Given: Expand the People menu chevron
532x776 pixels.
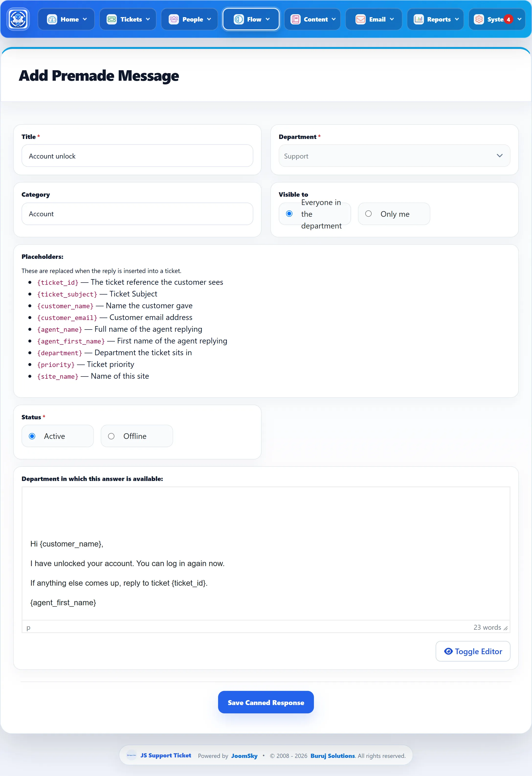Looking at the screenshot, I should (209, 19).
